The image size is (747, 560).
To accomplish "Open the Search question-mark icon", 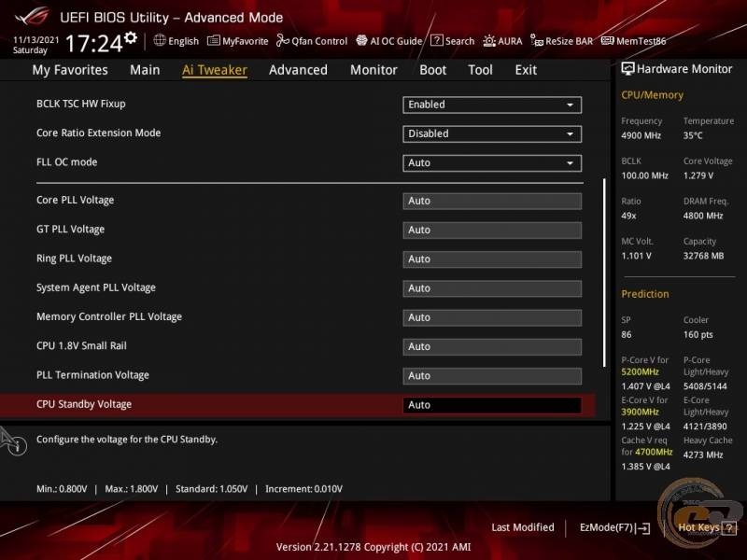I will tap(436, 40).
